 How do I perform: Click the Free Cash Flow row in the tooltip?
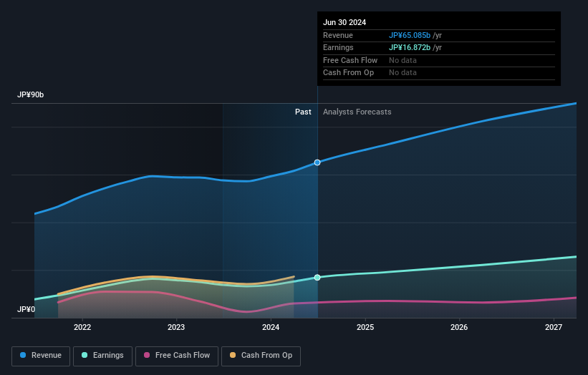tap(439, 60)
